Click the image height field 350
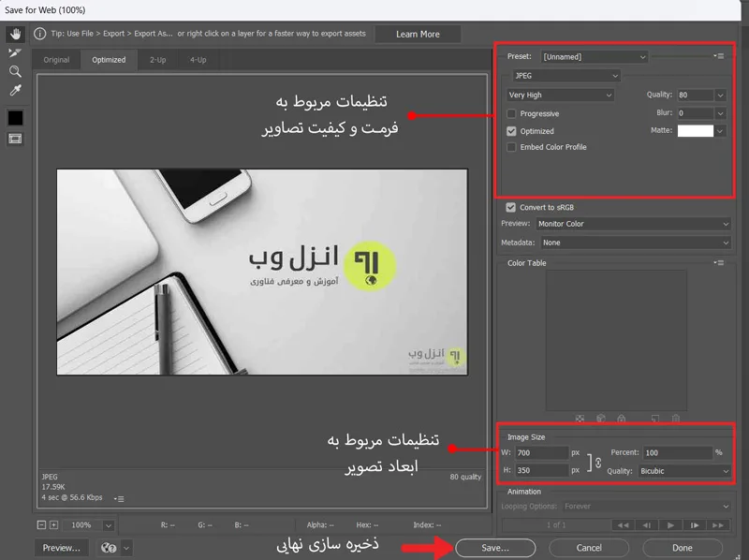The height and width of the screenshot is (560, 749). (x=542, y=470)
